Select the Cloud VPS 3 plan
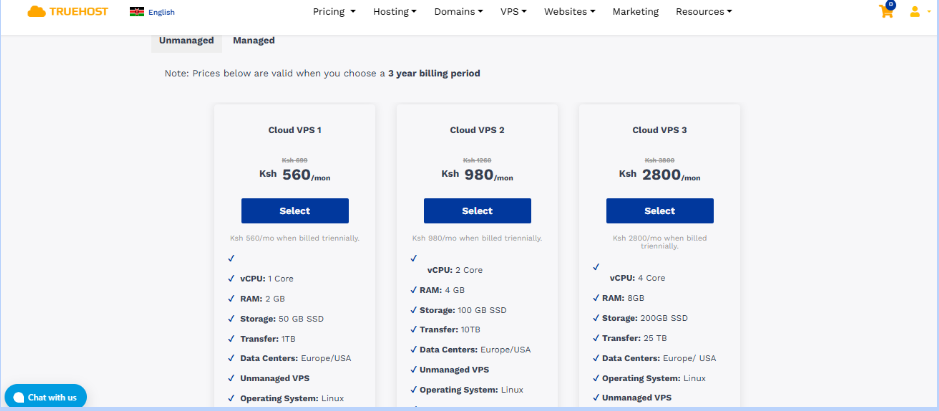Viewport: 939px width, 411px height. [660, 211]
